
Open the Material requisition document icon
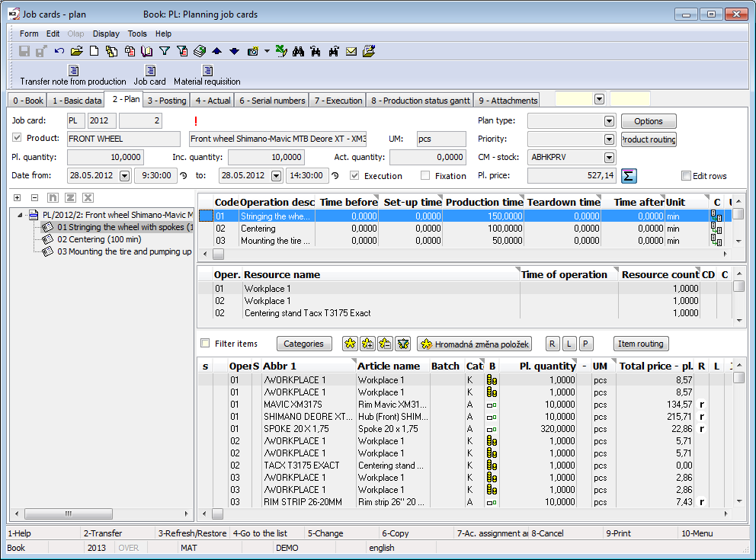(207, 71)
